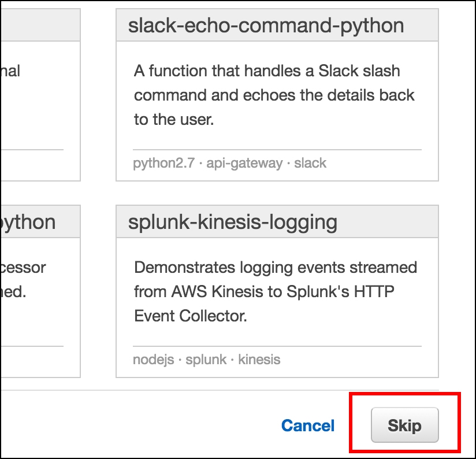Viewport: 476px width, 459px height.
Task: Click the Skip button
Action: (404, 426)
